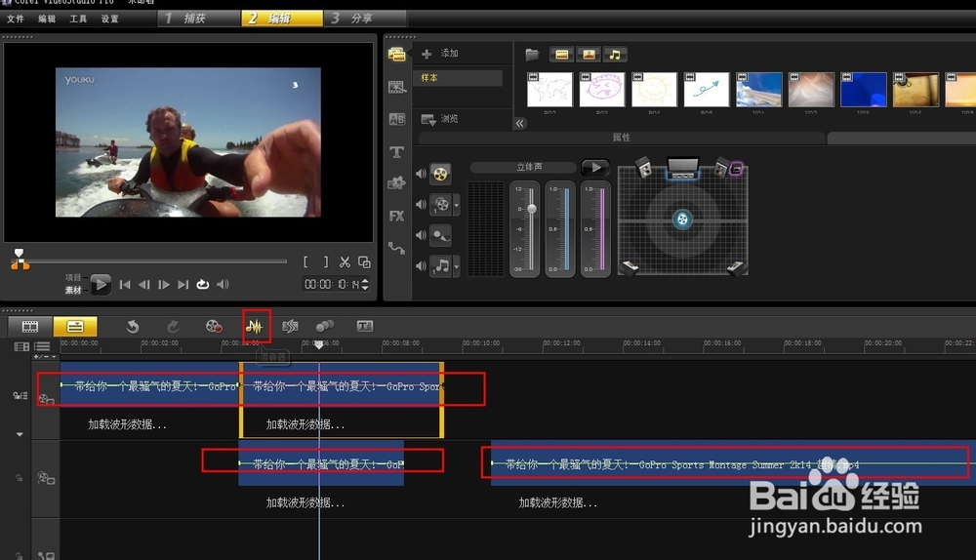
Task: Open the Title (T) library icon
Action: (396, 152)
